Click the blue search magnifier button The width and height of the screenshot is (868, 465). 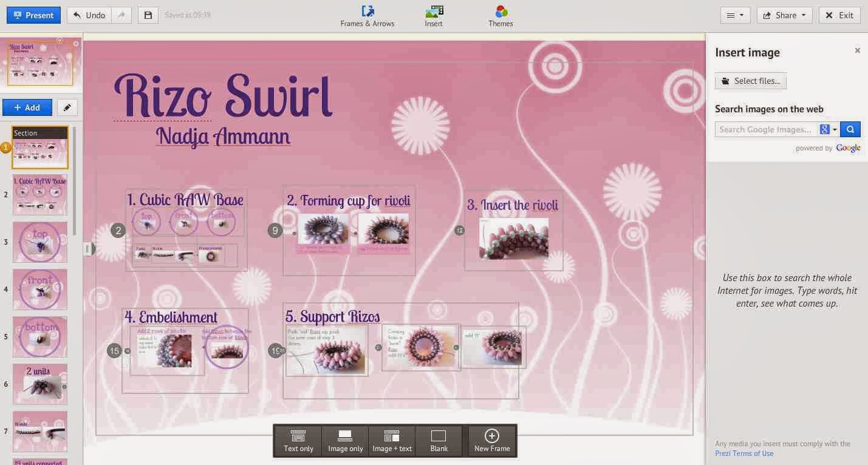[x=850, y=129]
